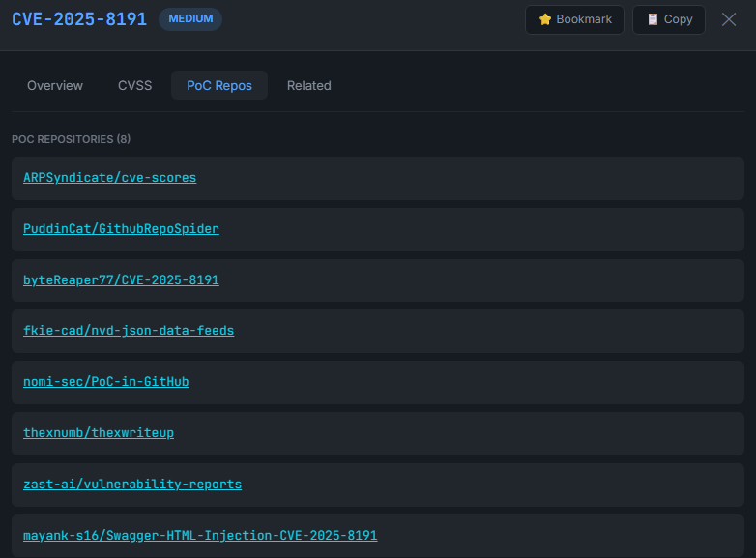Screen dimensions: 756x558
Task: Click the thexnumb/thexwriteup link
Action: point(99,433)
